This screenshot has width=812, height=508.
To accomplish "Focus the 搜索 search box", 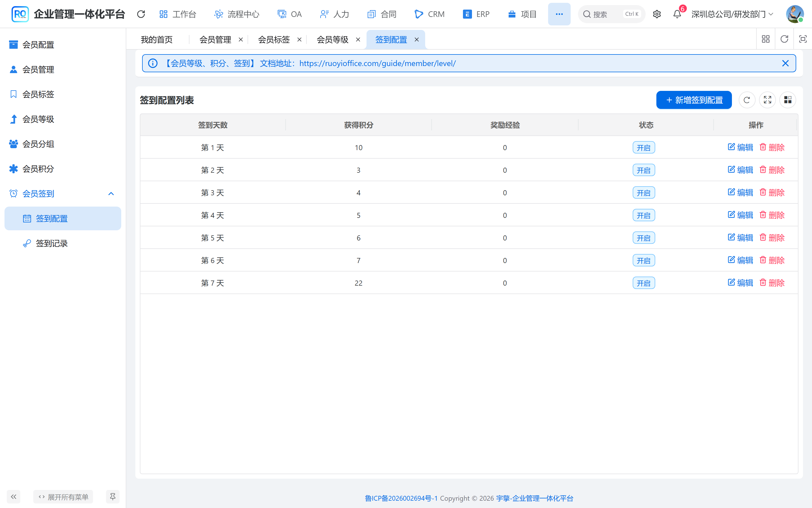I will tap(611, 14).
